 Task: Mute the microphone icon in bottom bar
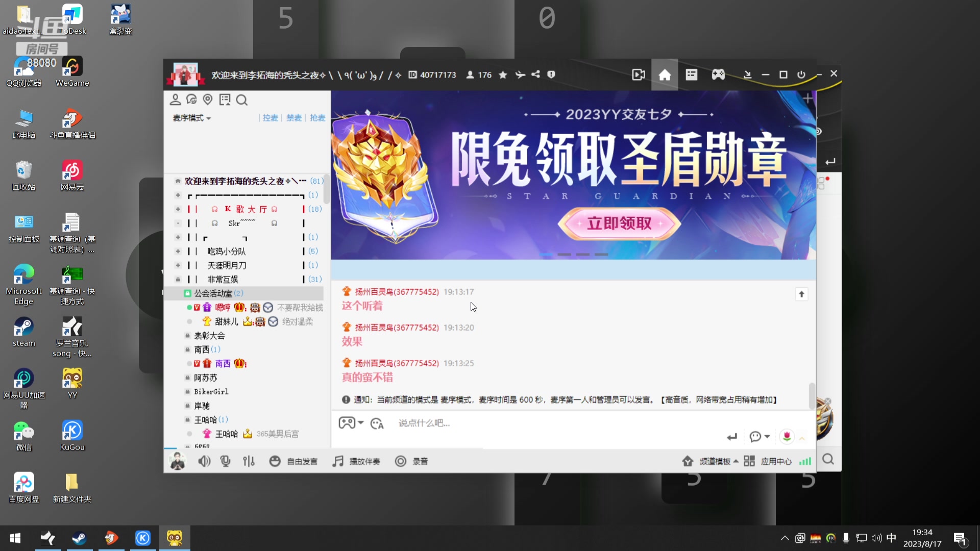(x=225, y=461)
